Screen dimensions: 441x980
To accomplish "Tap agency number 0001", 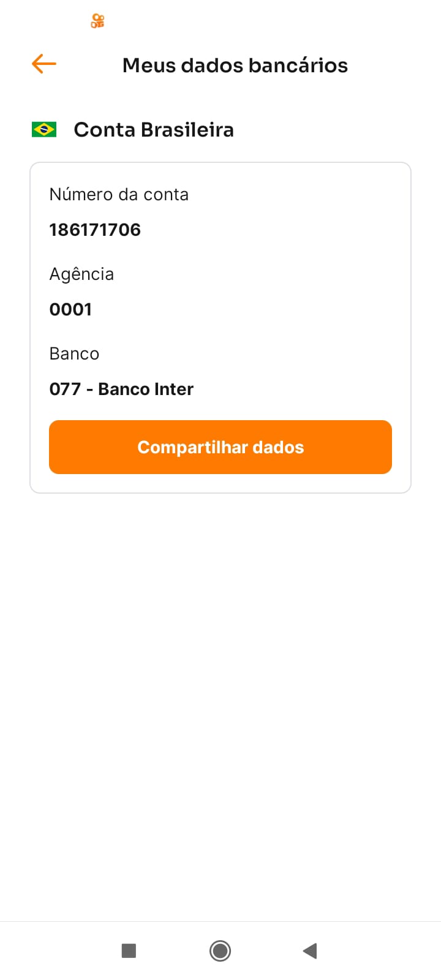I will click(70, 309).
